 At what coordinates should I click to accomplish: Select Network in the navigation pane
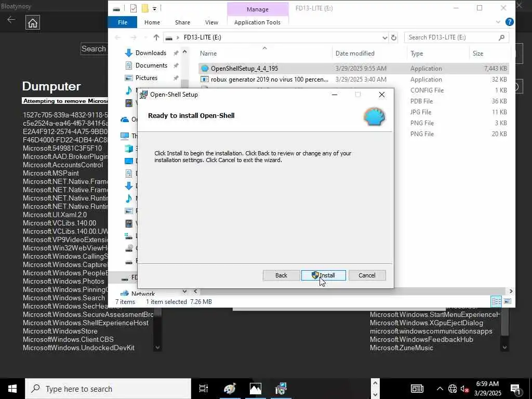(143, 294)
